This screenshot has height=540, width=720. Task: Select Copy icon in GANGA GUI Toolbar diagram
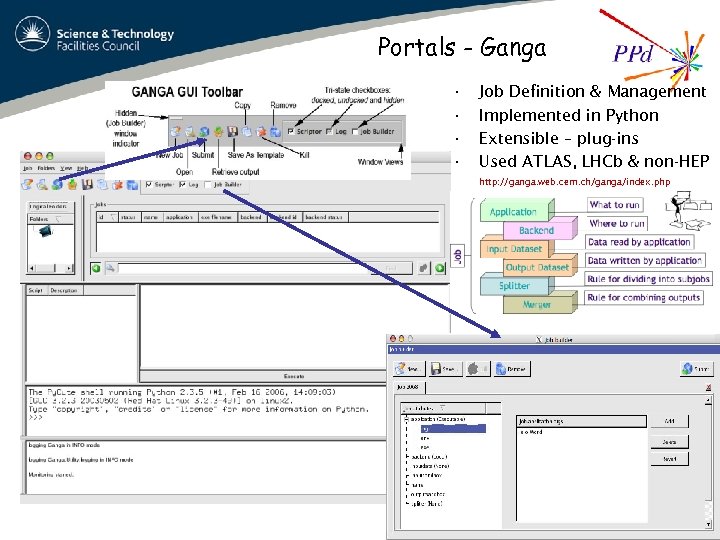pos(247,132)
